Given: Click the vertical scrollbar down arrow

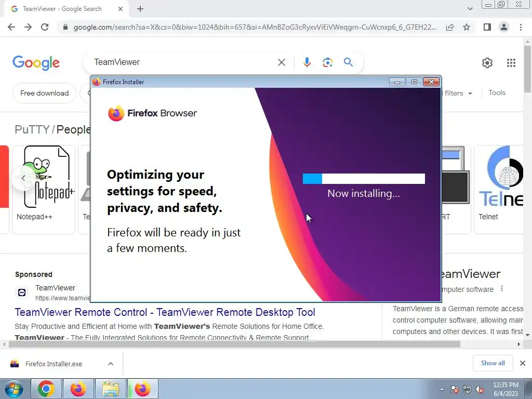Looking at the screenshot, I should pyautogui.click(x=528, y=335).
